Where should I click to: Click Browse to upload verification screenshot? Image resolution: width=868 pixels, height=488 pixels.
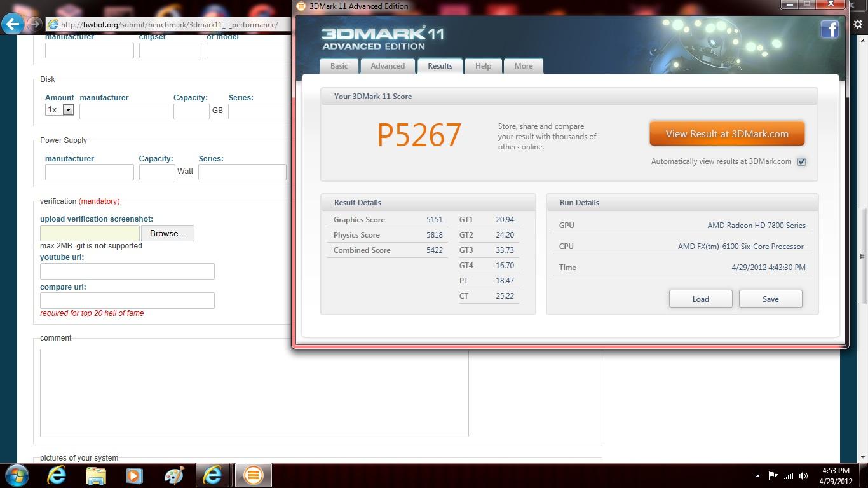coord(167,233)
